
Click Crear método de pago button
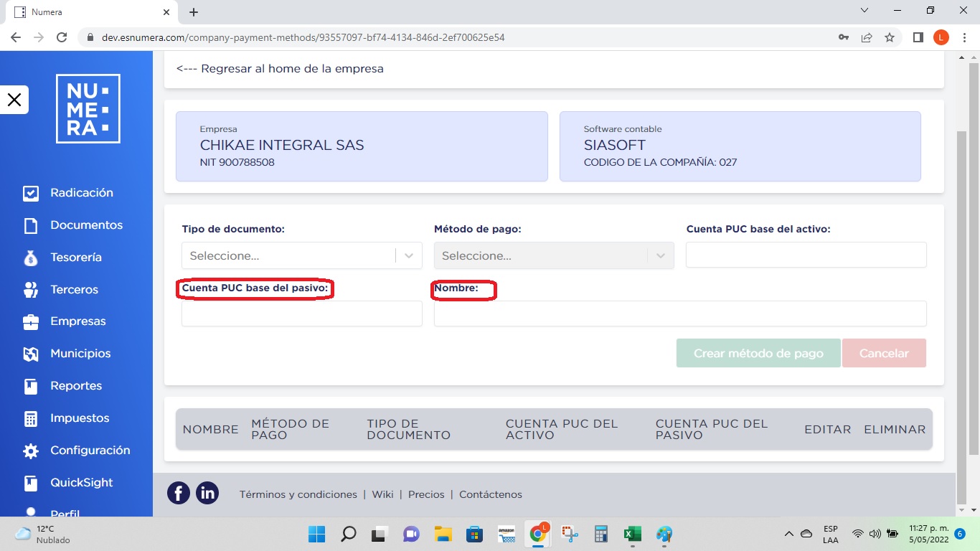point(758,353)
